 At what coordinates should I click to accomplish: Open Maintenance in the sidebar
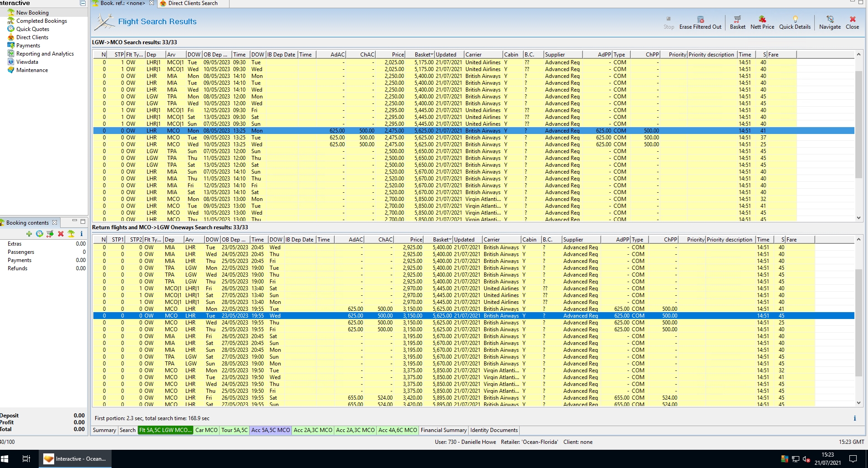pos(32,70)
